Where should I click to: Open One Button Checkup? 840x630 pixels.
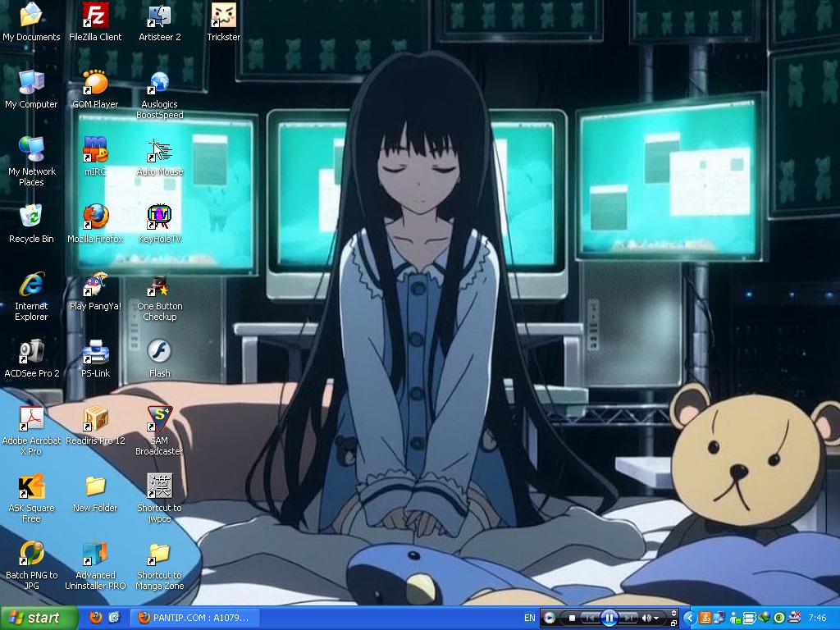[x=160, y=297]
